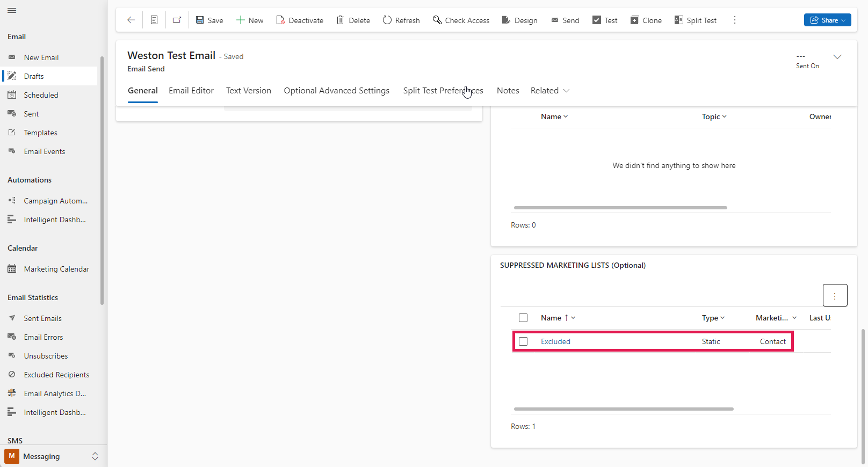
Task: Open the Topic column dropdown
Action: click(714, 116)
